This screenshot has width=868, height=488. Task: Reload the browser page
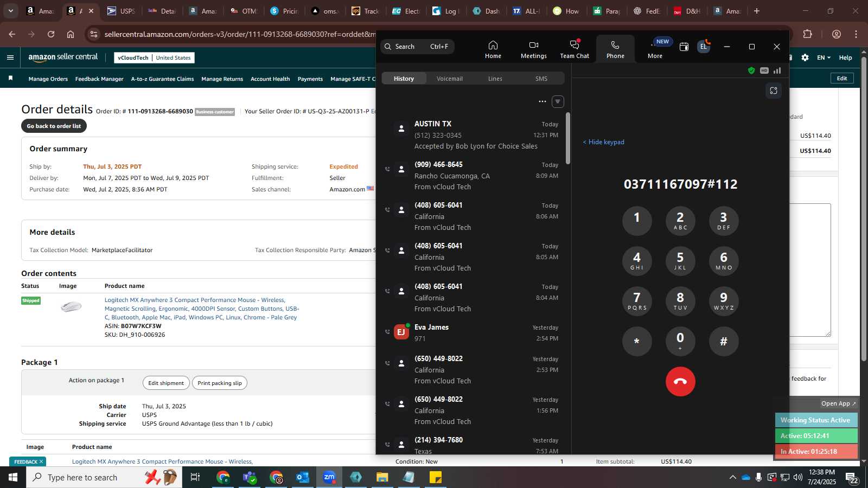coord(51,34)
